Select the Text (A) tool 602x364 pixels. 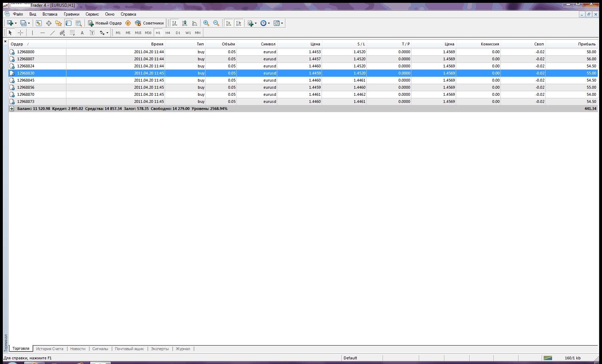pos(82,33)
